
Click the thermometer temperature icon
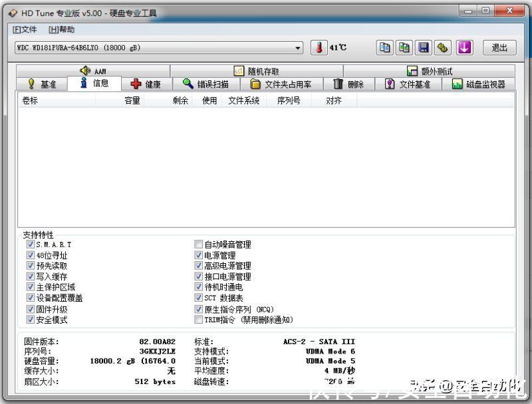click(x=319, y=47)
